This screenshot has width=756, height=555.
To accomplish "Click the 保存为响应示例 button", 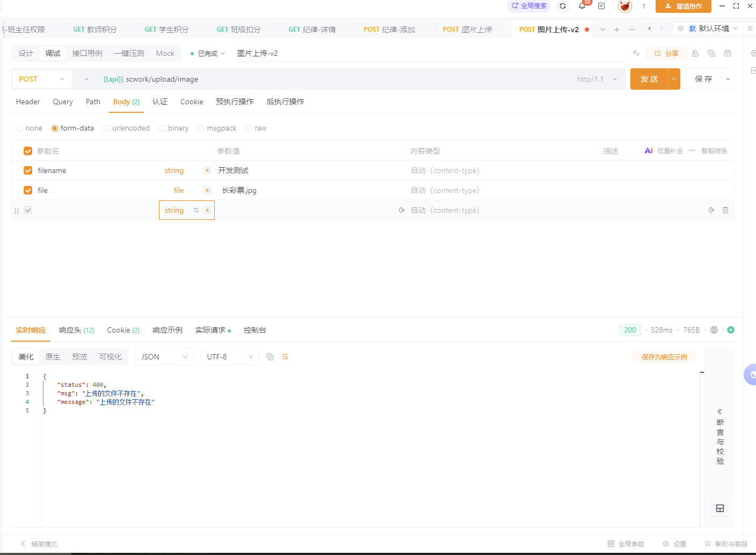I will click(x=664, y=356).
